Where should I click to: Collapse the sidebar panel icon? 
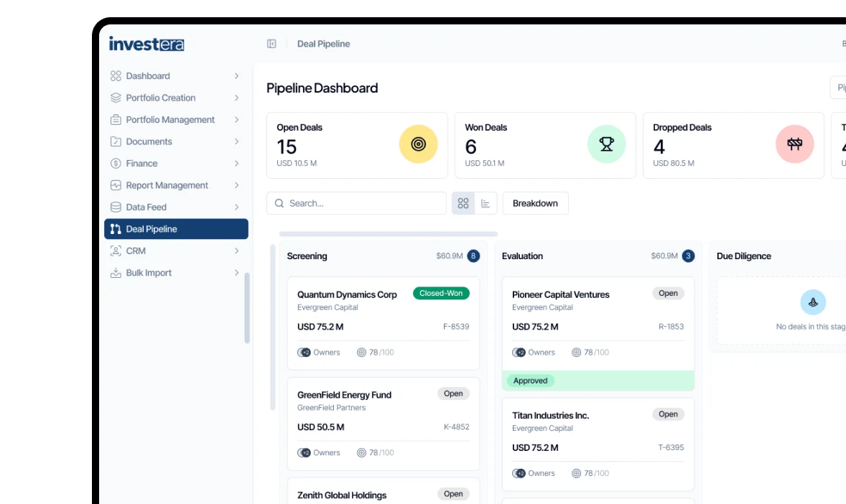[271, 44]
